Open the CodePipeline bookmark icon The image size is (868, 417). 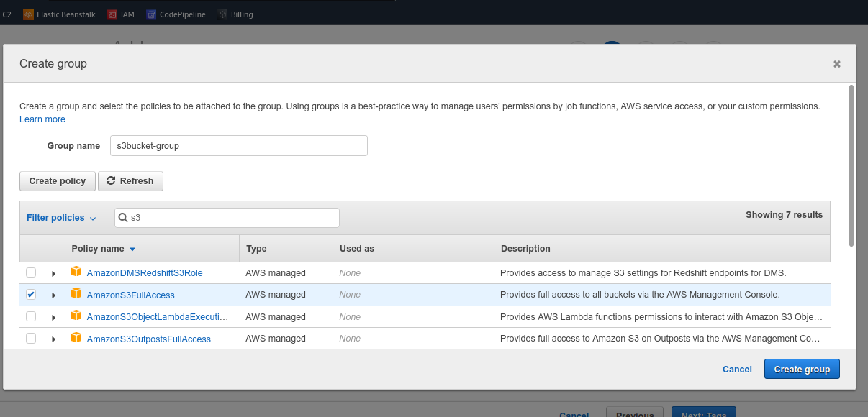click(x=151, y=14)
